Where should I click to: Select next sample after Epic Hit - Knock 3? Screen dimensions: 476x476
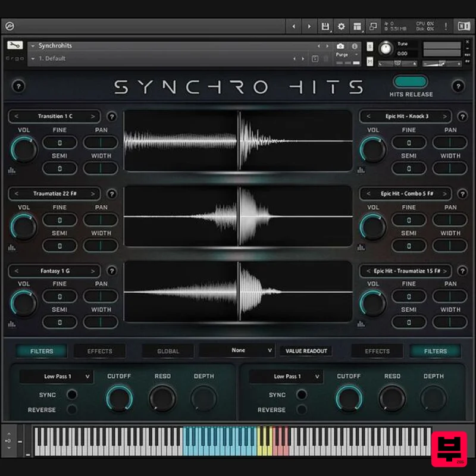(444, 117)
